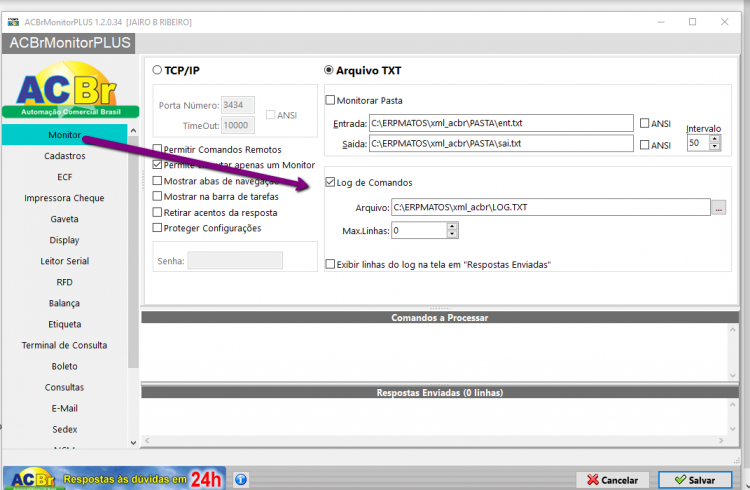Uncheck the Log de Comandos checkbox

coord(330,182)
